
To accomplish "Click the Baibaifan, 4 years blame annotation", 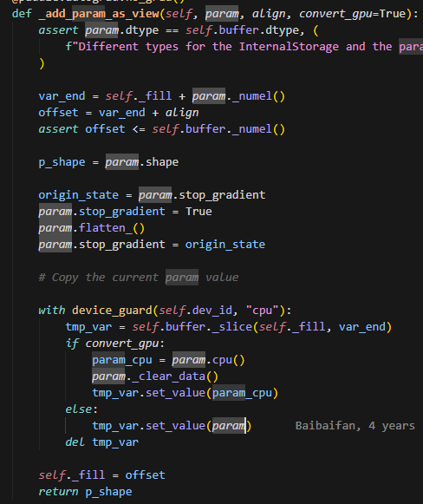I will [x=355, y=426].
